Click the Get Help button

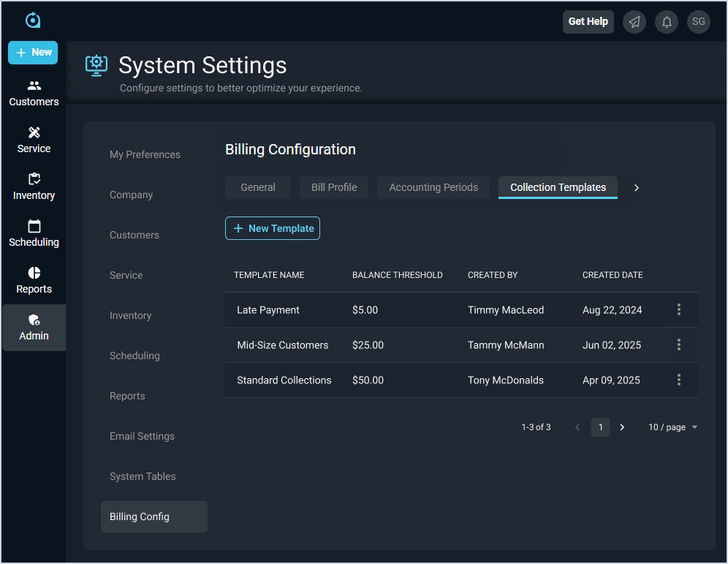[x=588, y=22]
